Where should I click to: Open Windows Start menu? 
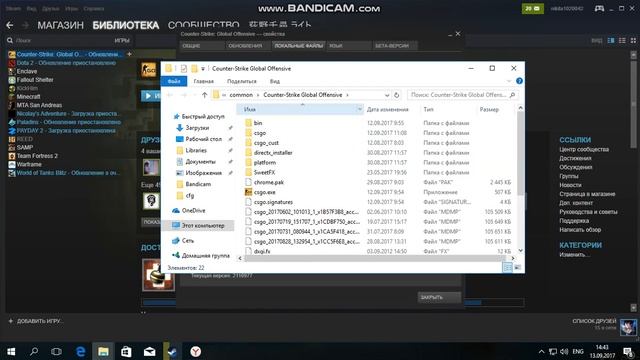(11, 351)
